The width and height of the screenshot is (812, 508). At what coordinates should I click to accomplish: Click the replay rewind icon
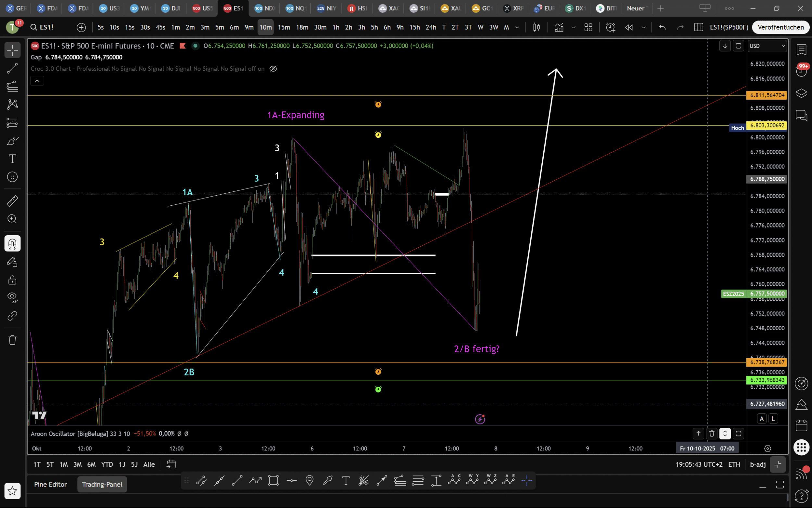coord(629,27)
